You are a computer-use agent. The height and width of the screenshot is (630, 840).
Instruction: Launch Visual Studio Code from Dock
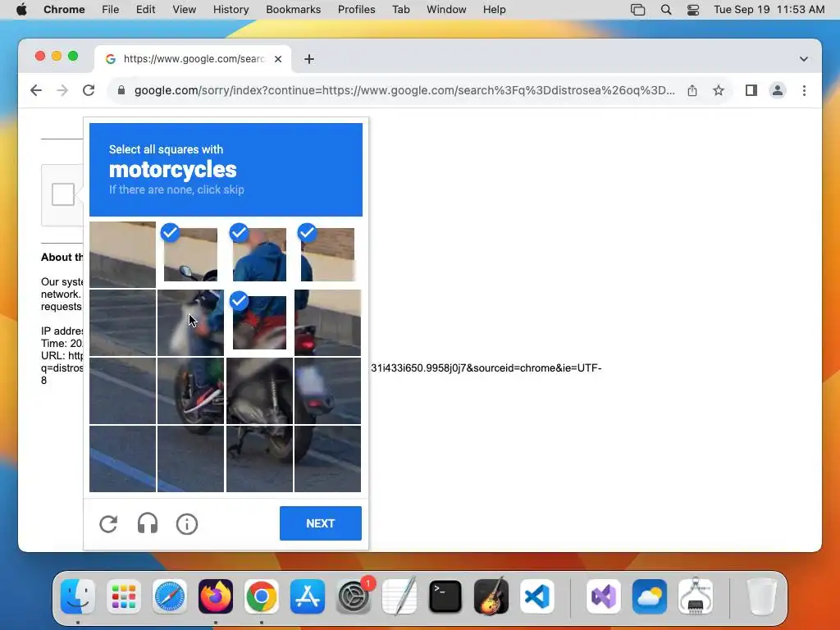pyautogui.click(x=537, y=596)
